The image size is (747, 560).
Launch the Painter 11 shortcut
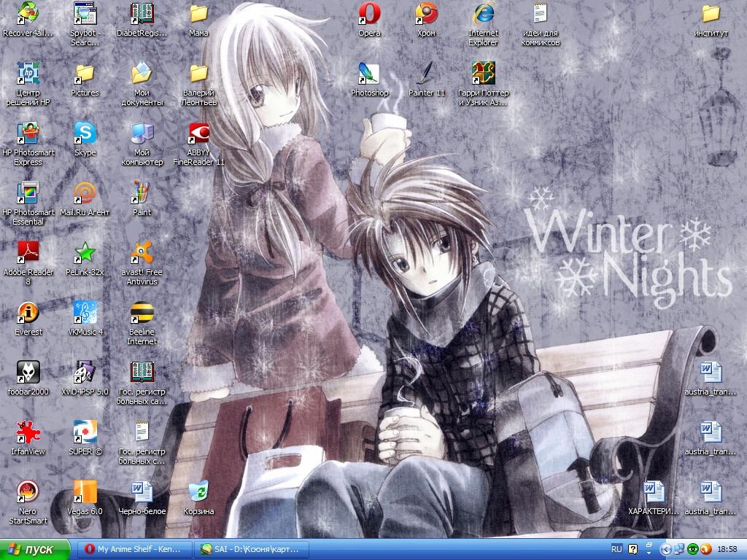pyautogui.click(x=426, y=79)
